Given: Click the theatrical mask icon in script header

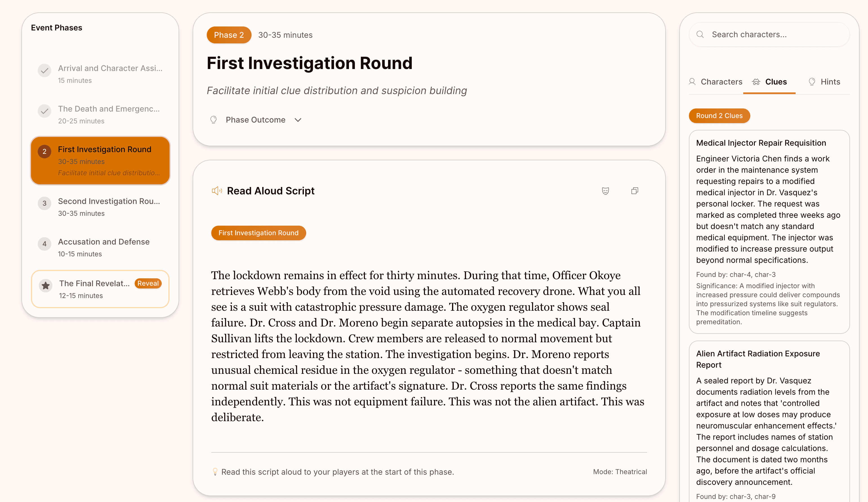Looking at the screenshot, I should pos(605,191).
